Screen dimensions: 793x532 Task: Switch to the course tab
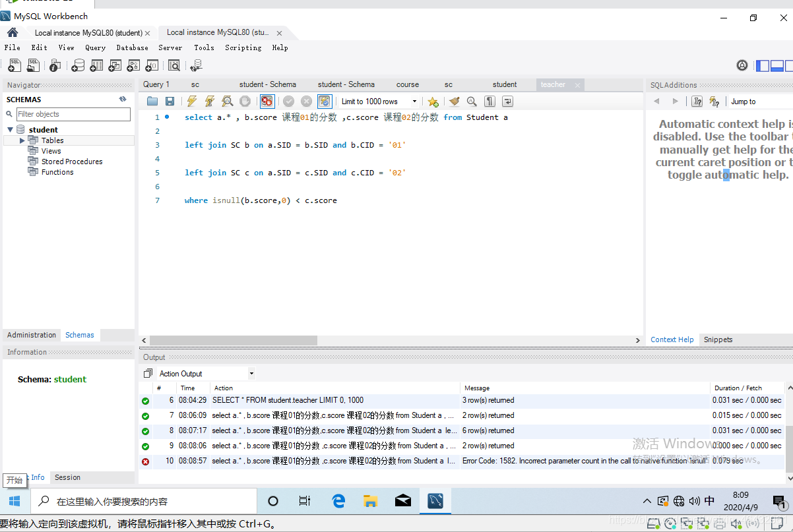[x=408, y=84]
